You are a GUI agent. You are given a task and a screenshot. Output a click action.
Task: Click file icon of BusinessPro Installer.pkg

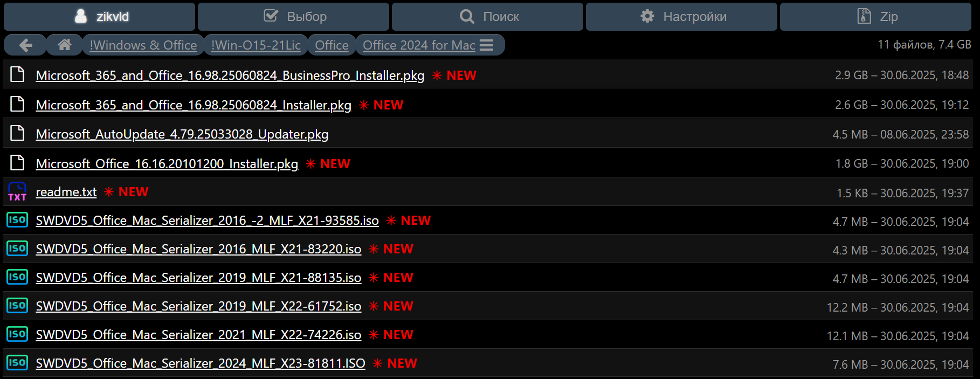pos(17,74)
